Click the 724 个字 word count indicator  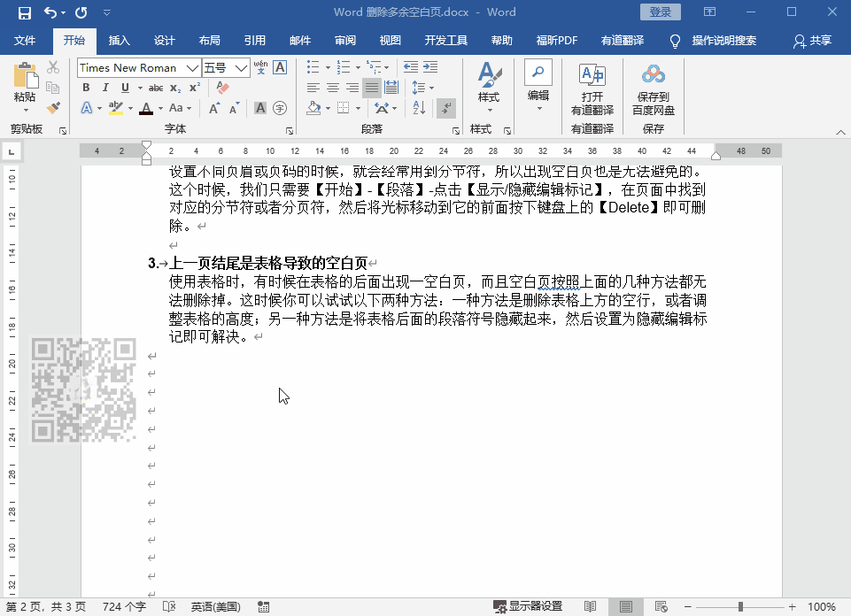pyautogui.click(x=124, y=606)
